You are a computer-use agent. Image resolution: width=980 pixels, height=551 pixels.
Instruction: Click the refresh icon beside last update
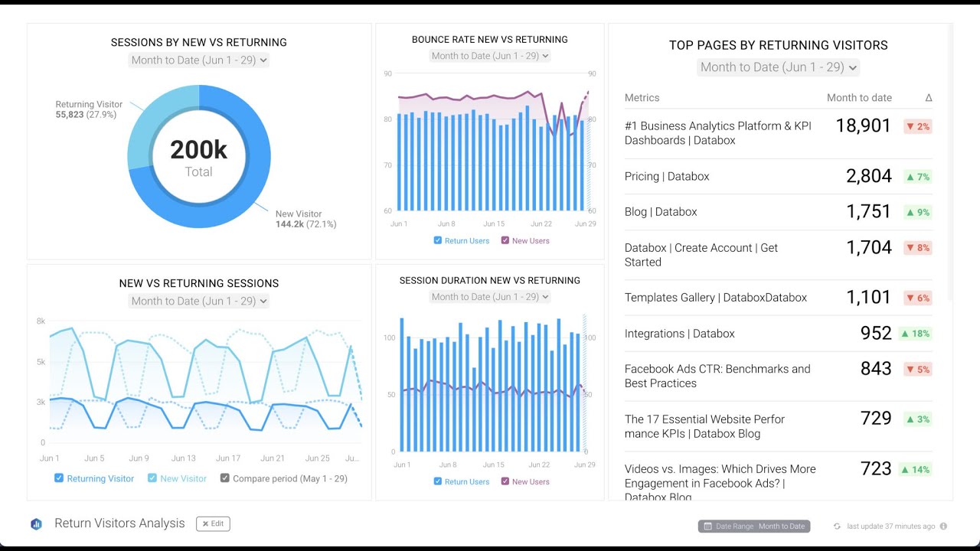837,527
